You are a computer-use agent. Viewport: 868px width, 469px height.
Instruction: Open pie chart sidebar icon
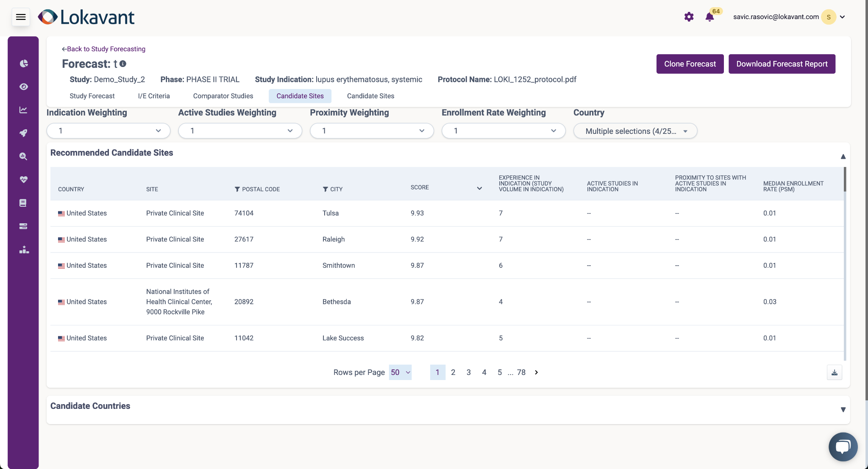[24, 64]
